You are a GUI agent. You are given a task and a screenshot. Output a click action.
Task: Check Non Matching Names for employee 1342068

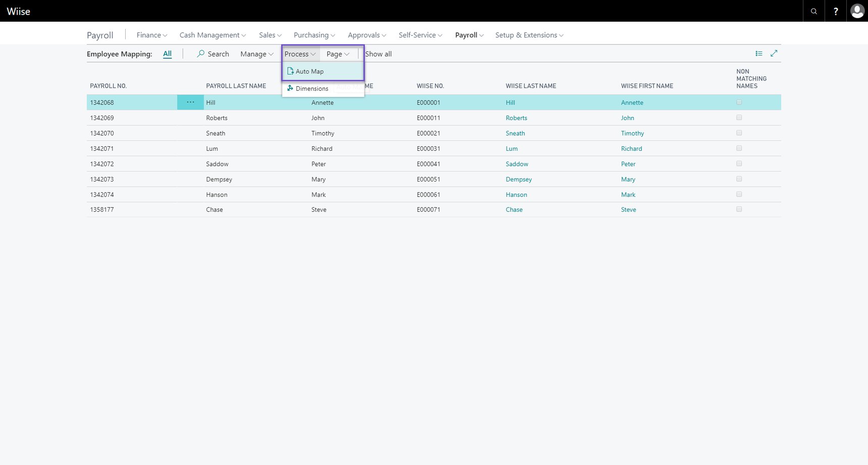coord(739,102)
